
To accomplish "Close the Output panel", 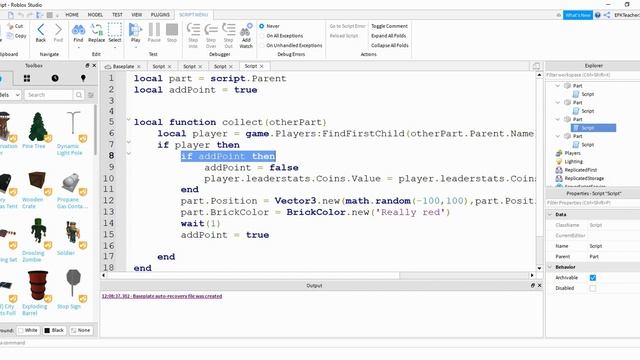I will pyautogui.click(x=540, y=285).
